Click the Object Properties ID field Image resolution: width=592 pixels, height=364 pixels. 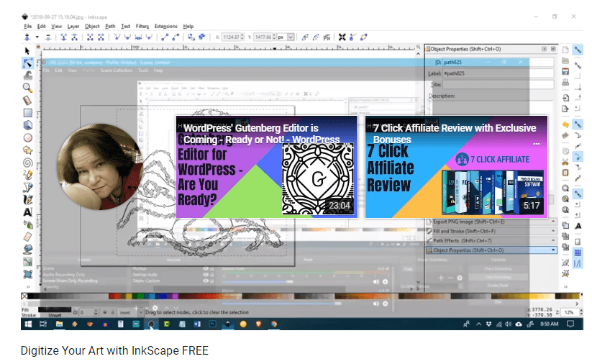(x=498, y=62)
